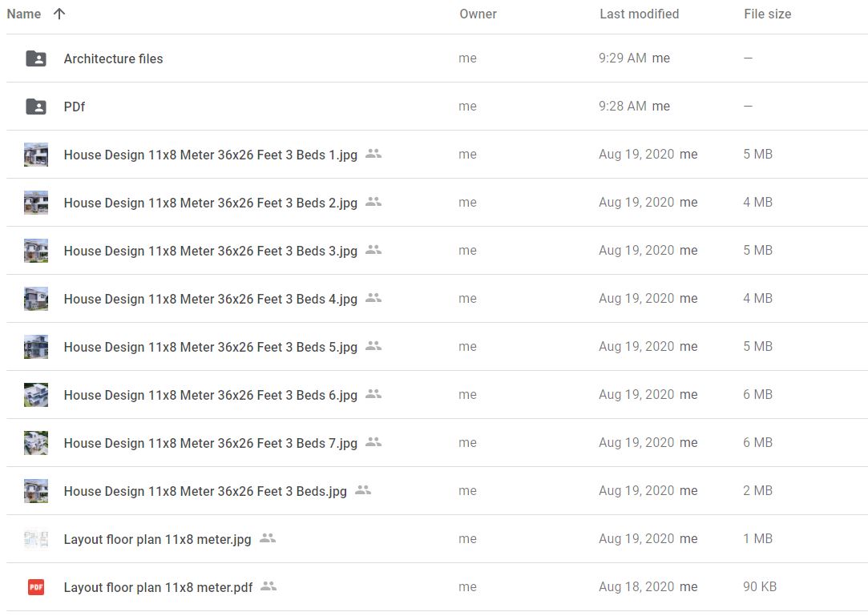
Task: Click shared people icon next to Beds 4.jpg
Action: [373, 298]
